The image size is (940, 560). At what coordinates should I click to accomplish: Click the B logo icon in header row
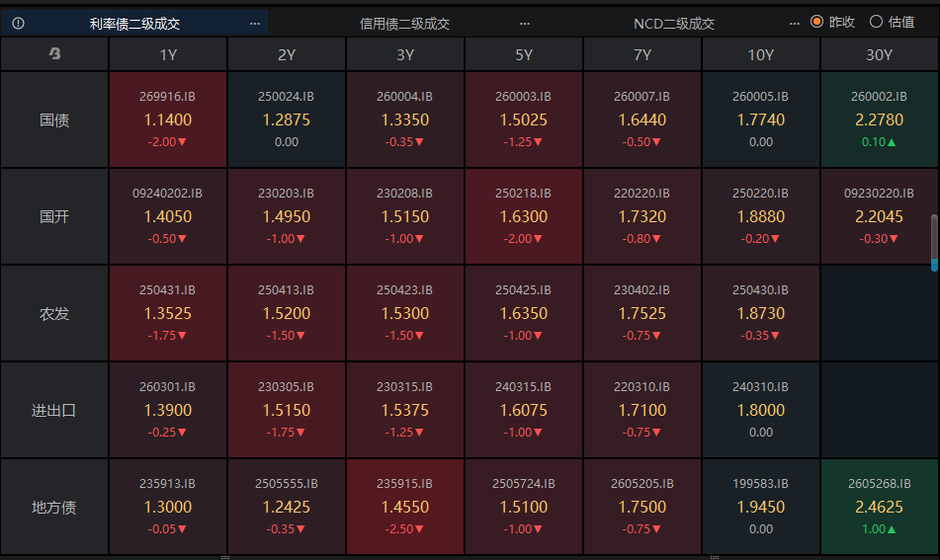coord(54,55)
